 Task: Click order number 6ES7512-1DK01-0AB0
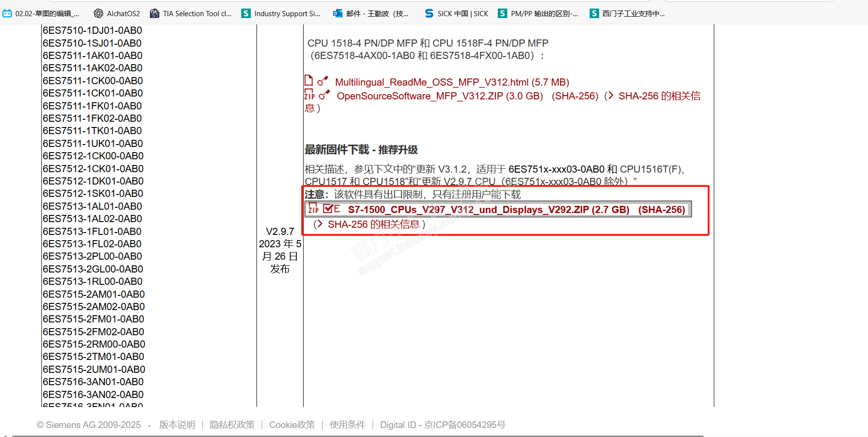93,181
